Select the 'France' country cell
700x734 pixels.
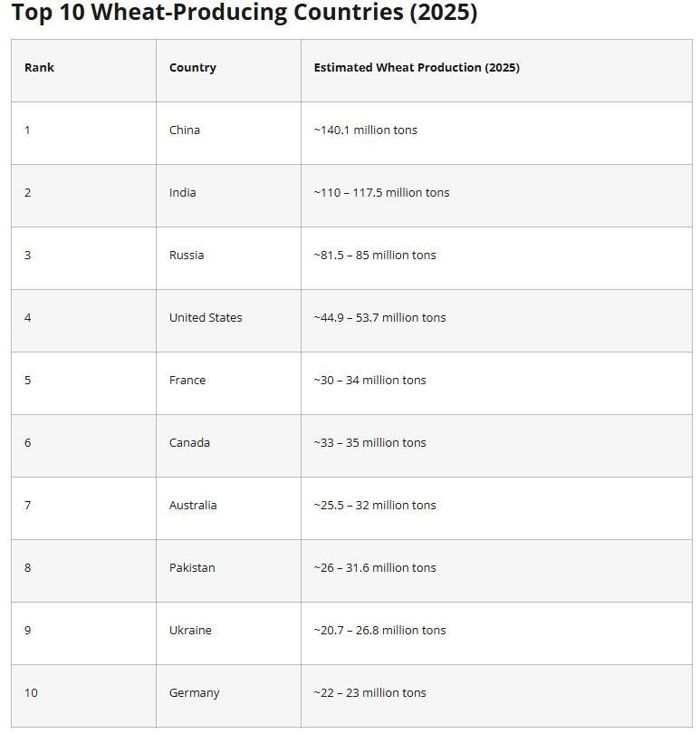(x=187, y=381)
